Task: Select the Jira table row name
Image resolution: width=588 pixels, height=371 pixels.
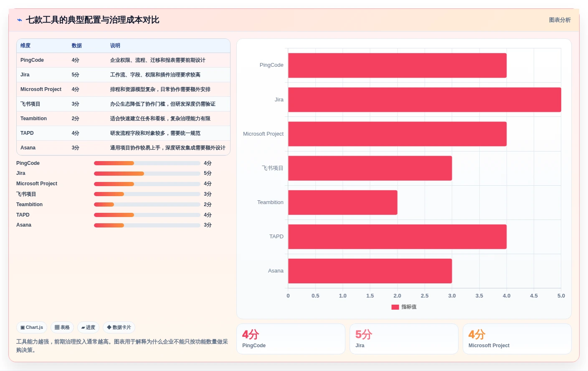Action: click(25, 75)
